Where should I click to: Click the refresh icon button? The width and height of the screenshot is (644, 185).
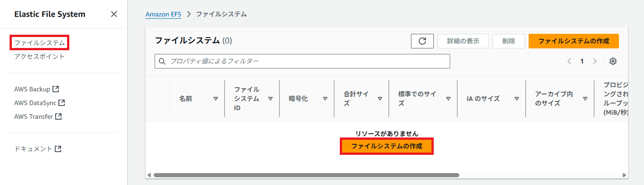coord(422,41)
